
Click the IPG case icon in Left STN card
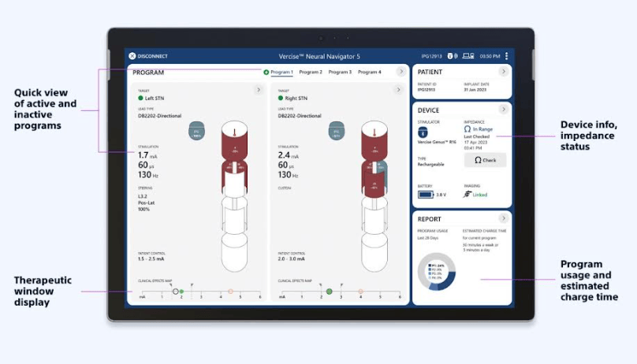pyautogui.click(x=196, y=131)
